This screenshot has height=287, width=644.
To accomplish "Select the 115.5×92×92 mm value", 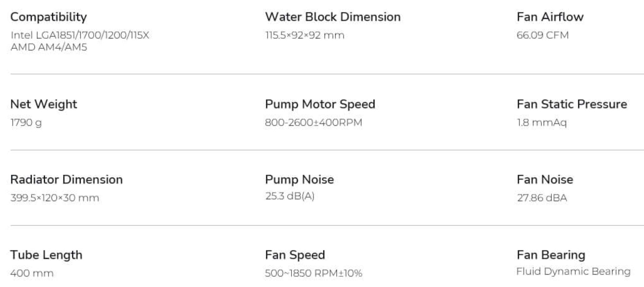I will [x=305, y=35].
